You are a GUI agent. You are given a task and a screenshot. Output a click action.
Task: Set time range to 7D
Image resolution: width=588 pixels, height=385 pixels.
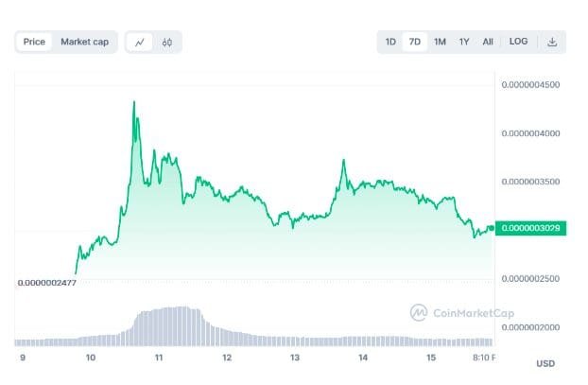click(x=414, y=42)
